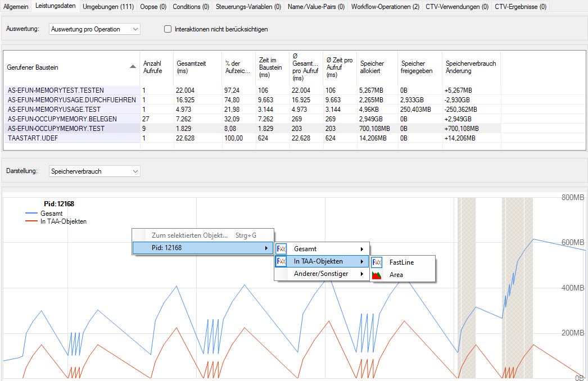Open the Auswertung dropdown
The image size is (588, 381).
point(94,29)
